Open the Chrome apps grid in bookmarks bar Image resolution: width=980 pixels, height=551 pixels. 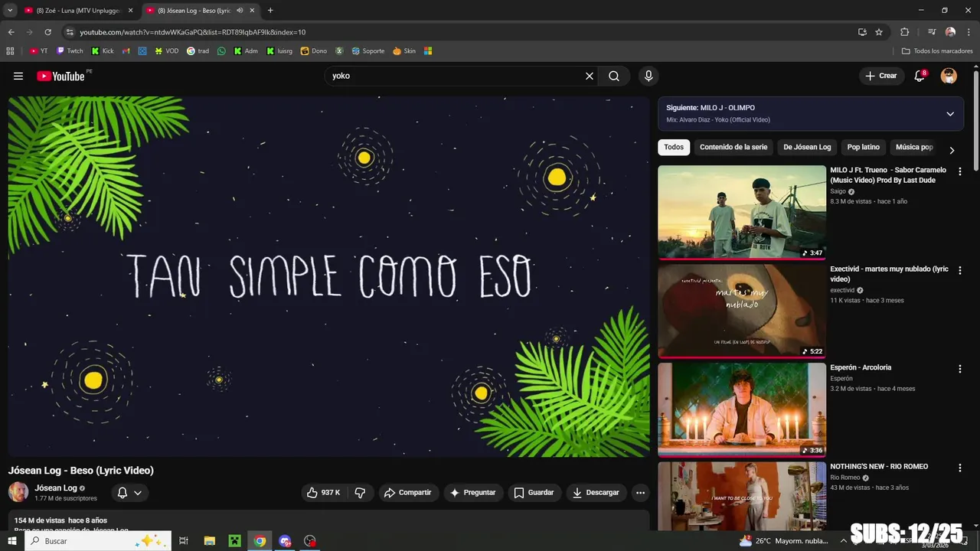pos(10,51)
